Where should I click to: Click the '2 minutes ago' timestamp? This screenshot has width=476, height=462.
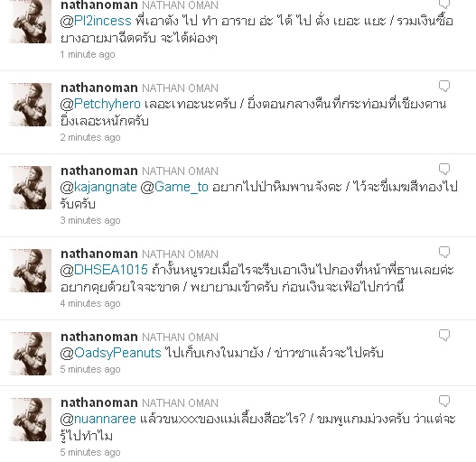tap(90, 137)
